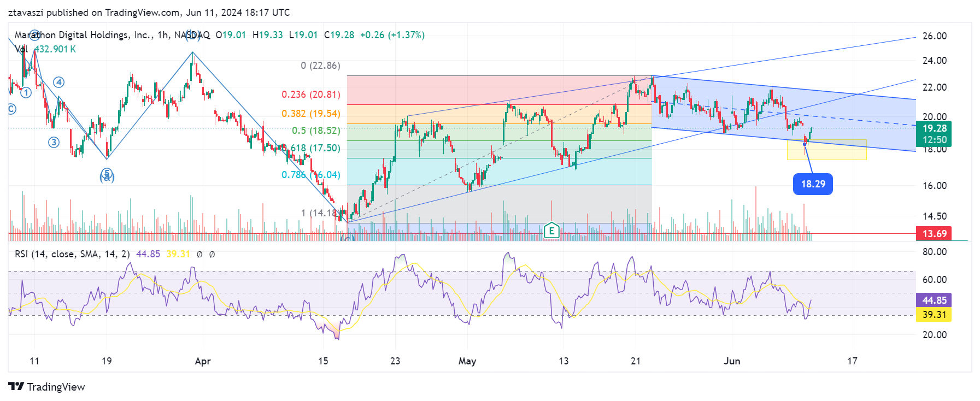Select the circled wave 1 label
The image size is (980, 401).
26,92
